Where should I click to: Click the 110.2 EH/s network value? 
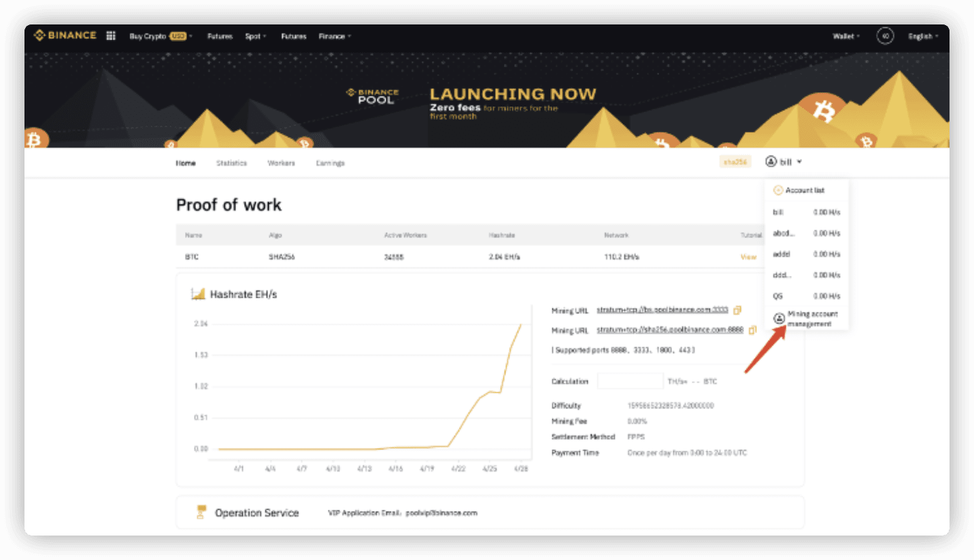click(621, 257)
